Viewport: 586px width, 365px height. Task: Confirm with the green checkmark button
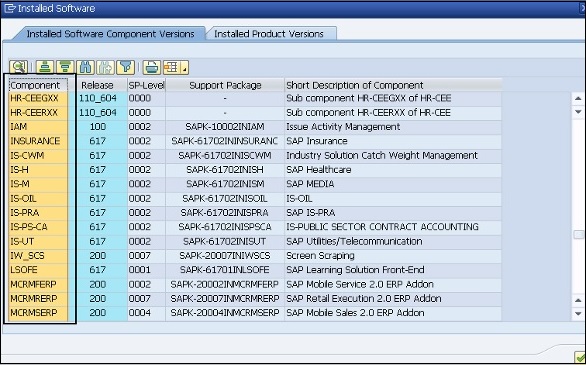point(580,357)
